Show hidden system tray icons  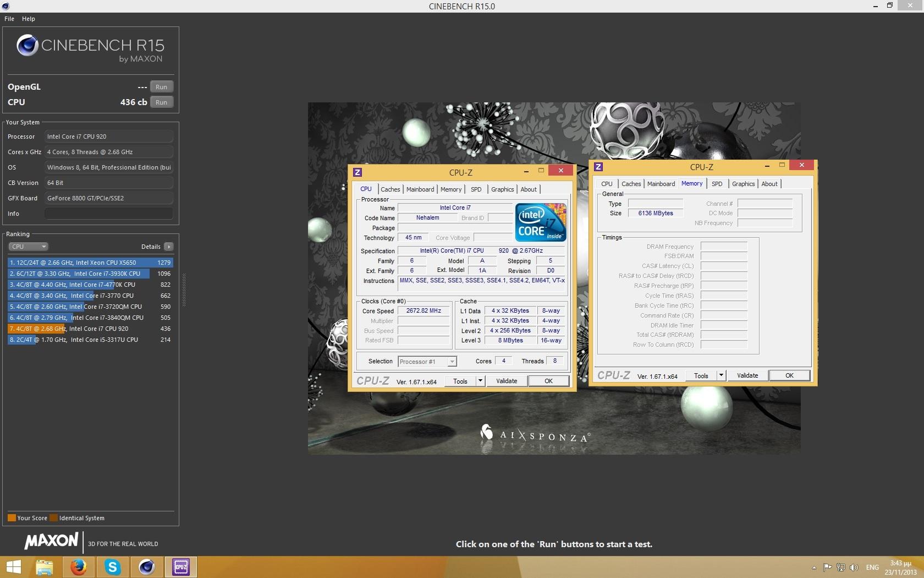click(814, 568)
